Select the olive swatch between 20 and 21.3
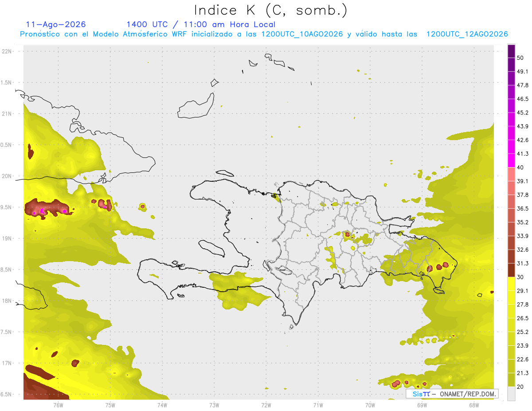The width and height of the screenshot is (532, 411). pyautogui.click(x=511, y=380)
